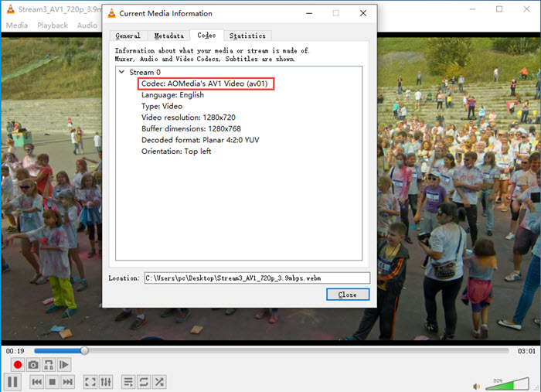Toggle the loop/repeat mode
Image resolution: width=541 pixels, height=392 pixels.
pyautogui.click(x=144, y=382)
